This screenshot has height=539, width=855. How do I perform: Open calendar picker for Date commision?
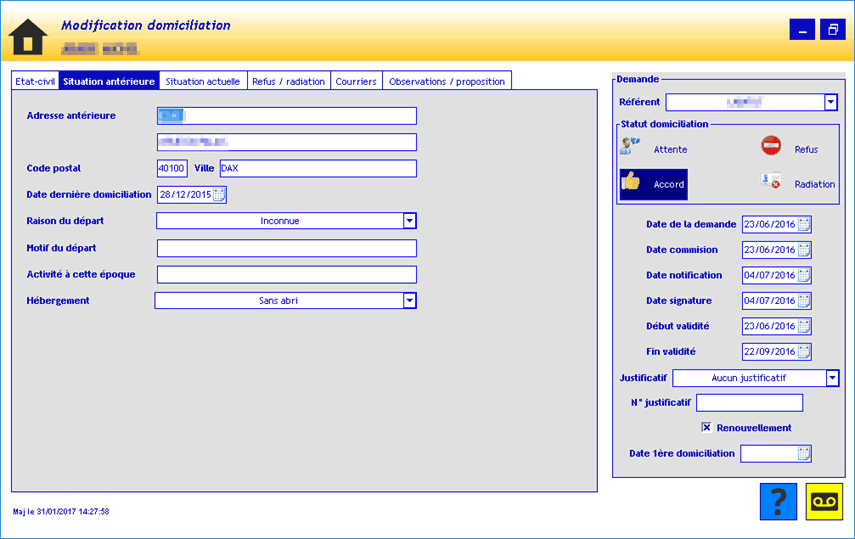point(804,250)
